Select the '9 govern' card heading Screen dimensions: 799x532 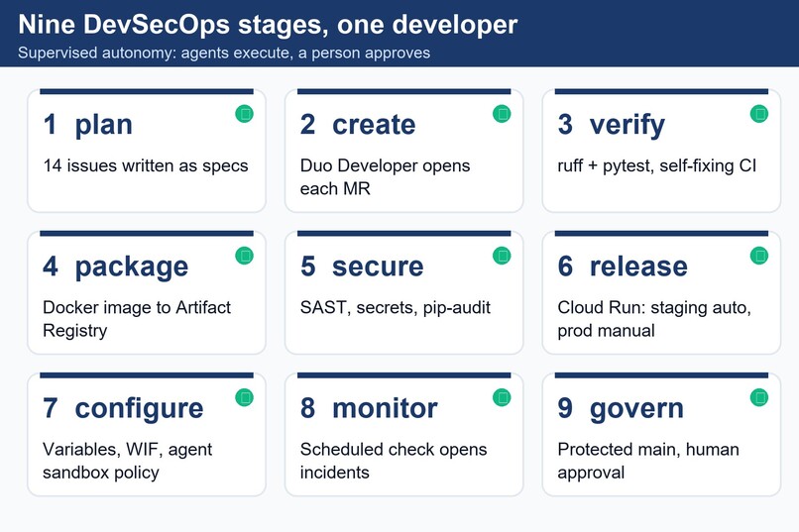coord(621,409)
